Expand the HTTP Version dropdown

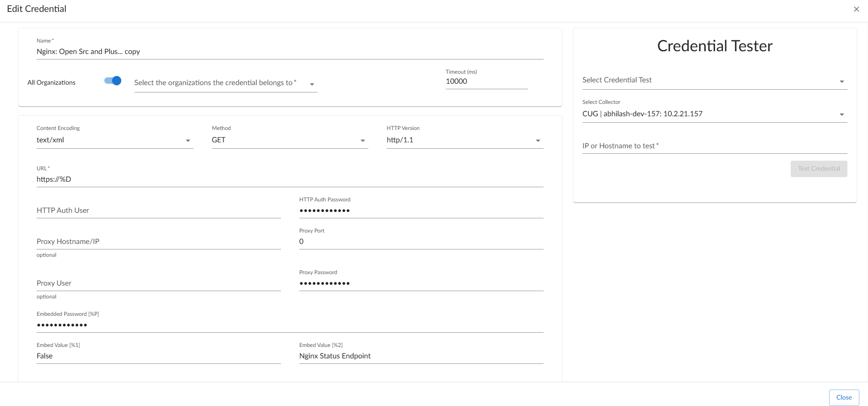click(x=464, y=140)
